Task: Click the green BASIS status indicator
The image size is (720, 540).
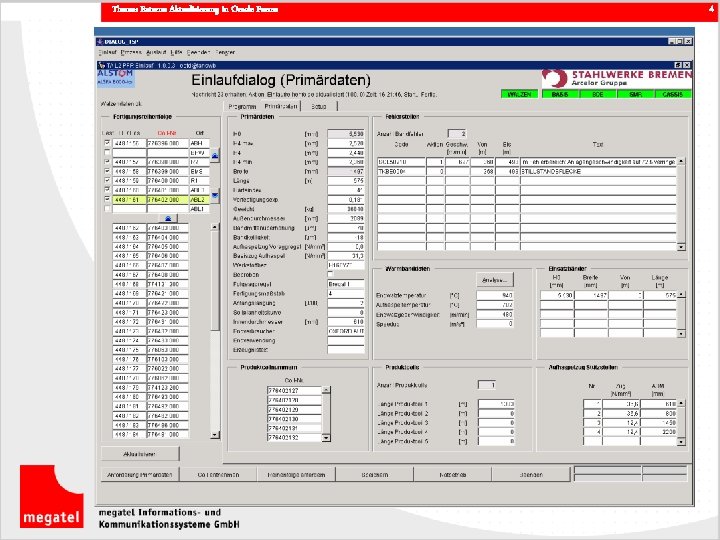Action: 559,93
